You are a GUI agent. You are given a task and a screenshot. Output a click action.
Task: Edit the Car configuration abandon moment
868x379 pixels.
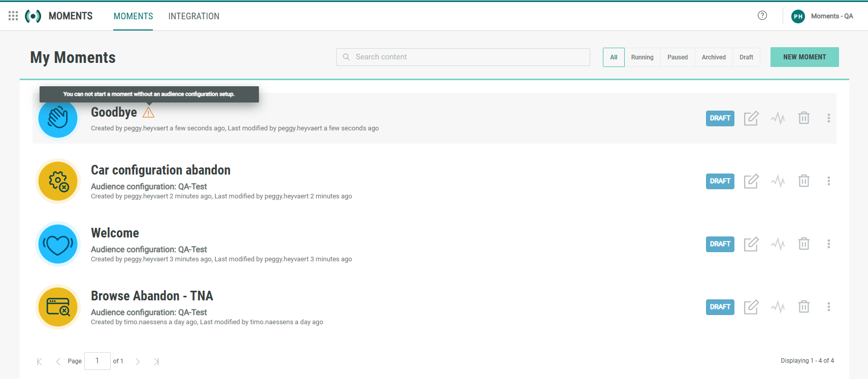click(751, 181)
